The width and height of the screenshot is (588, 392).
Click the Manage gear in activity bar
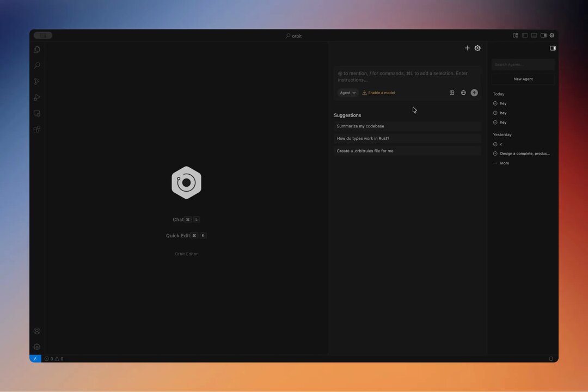[37, 347]
